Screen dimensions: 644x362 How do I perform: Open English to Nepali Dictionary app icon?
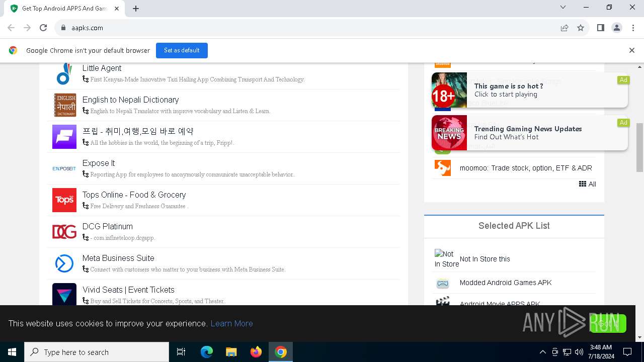(x=64, y=105)
